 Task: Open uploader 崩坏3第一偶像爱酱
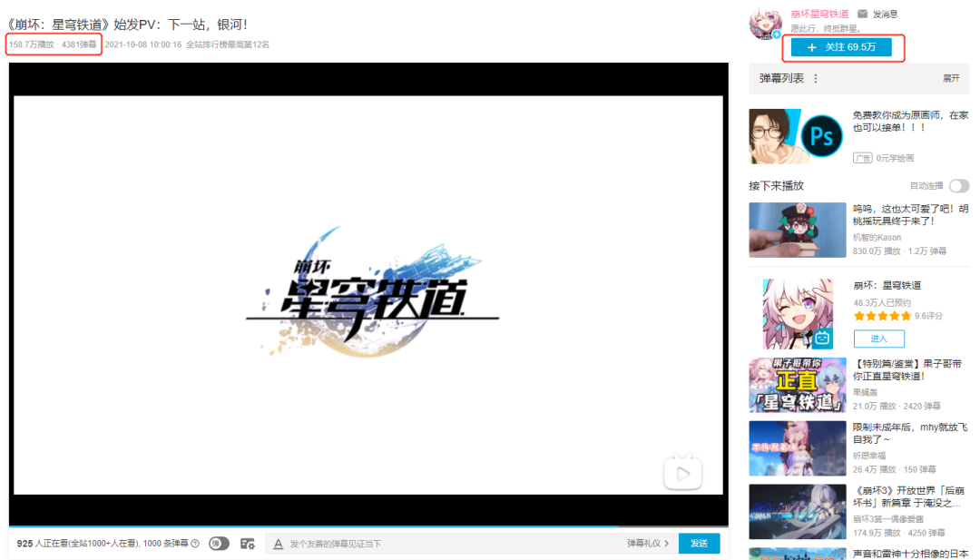(888, 519)
